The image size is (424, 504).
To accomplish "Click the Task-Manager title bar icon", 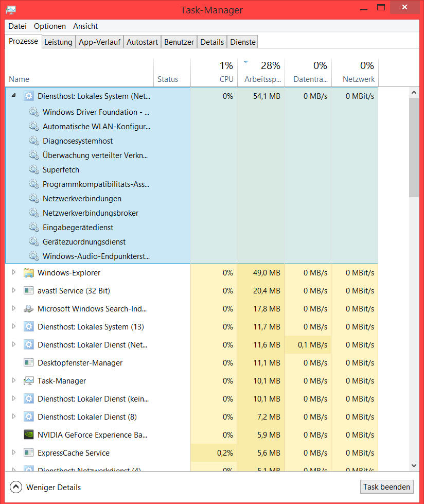I will pyautogui.click(x=11, y=10).
